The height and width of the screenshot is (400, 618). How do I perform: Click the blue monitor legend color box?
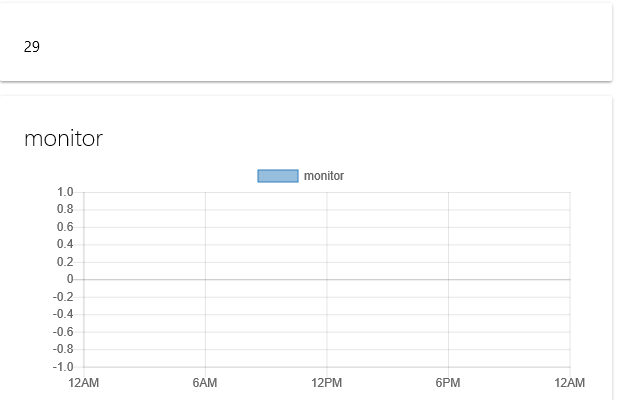[x=278, y=176]
